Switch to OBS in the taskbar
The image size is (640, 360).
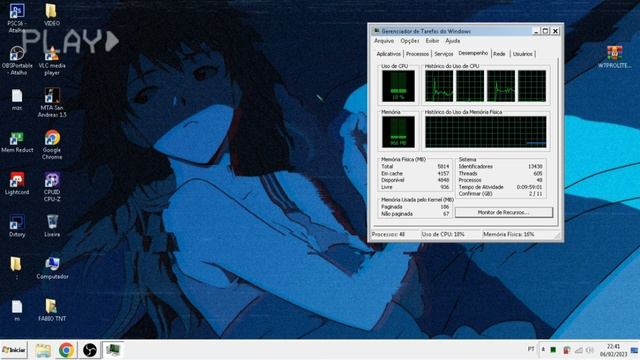coord(89,350)
